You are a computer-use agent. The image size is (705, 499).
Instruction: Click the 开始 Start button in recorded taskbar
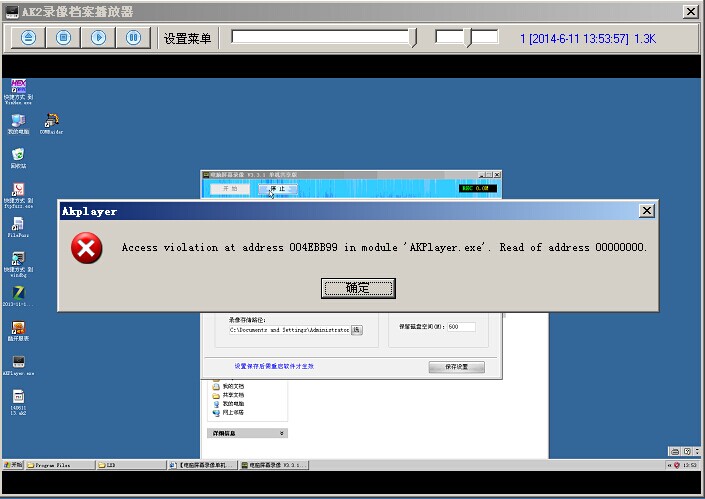pos(13,465)
